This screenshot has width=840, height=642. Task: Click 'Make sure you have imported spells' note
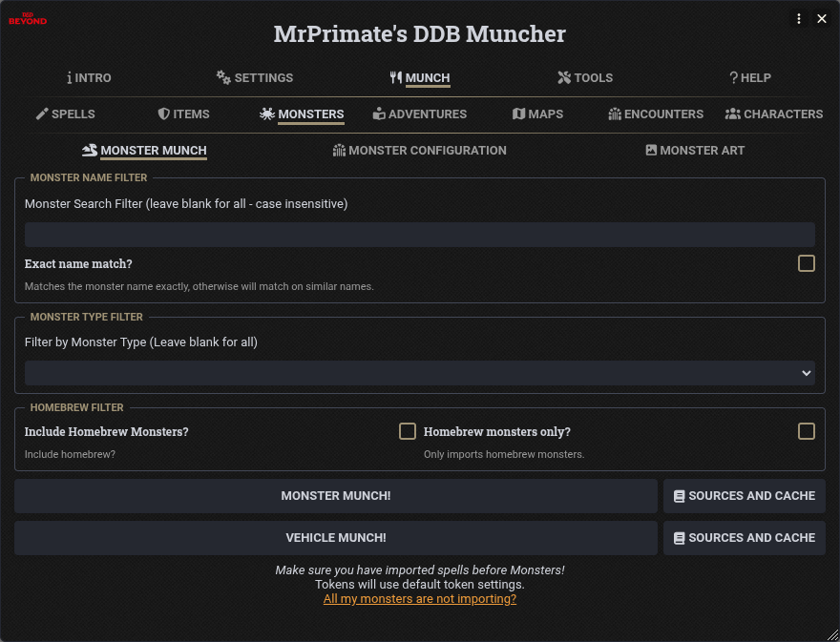click(x=419, y=570)
